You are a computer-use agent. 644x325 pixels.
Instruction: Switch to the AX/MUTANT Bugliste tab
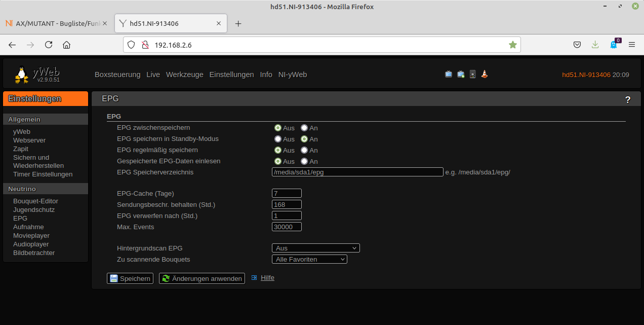(x=55, y=23)
